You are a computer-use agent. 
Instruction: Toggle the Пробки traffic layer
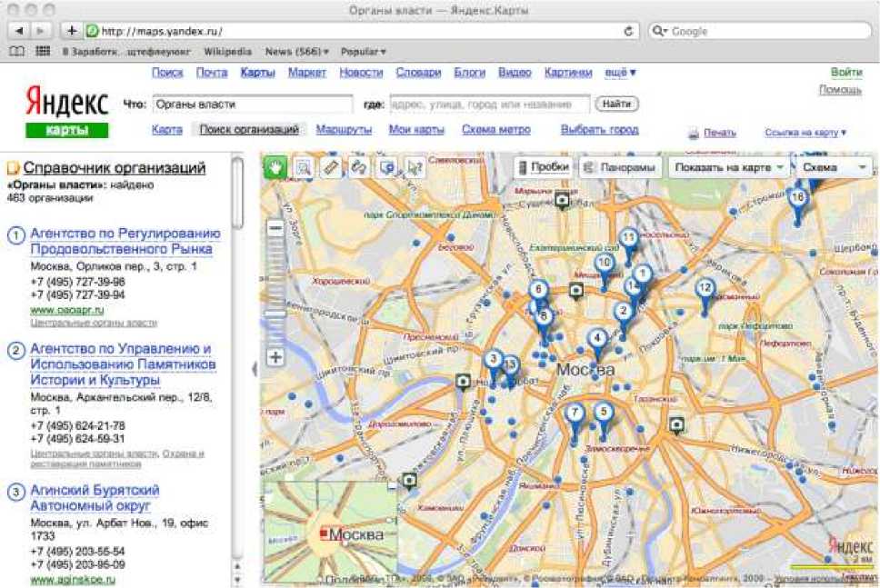point(543,167)
